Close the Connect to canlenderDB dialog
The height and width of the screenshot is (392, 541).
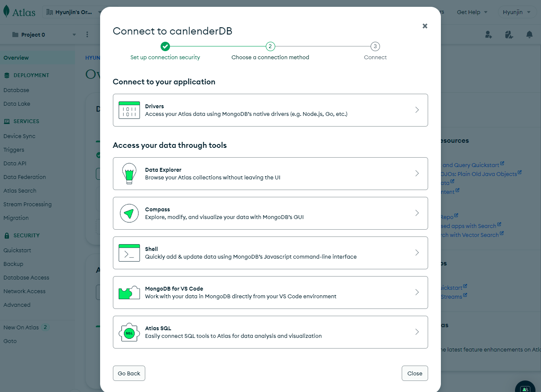(x=425, y=26)
